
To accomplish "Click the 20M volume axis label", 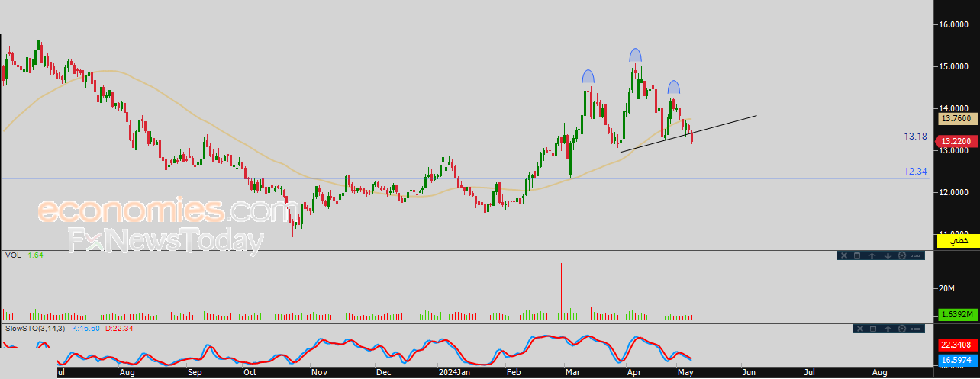I will tap(947, 288).
